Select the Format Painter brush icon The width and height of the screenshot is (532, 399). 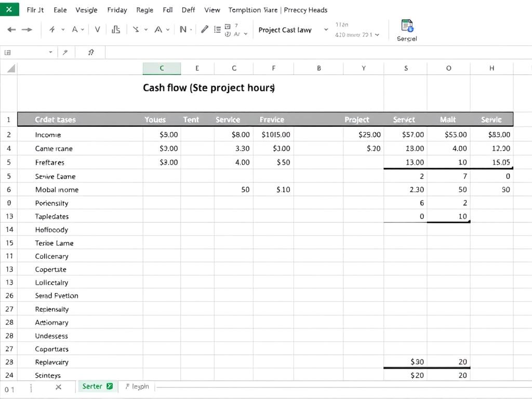pyautogui.click(x=51, y=30)
